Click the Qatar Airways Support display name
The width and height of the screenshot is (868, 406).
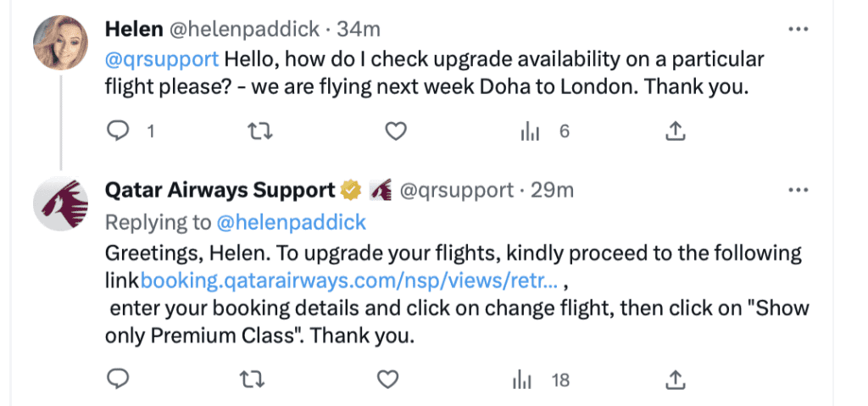[x=220, y=191]
